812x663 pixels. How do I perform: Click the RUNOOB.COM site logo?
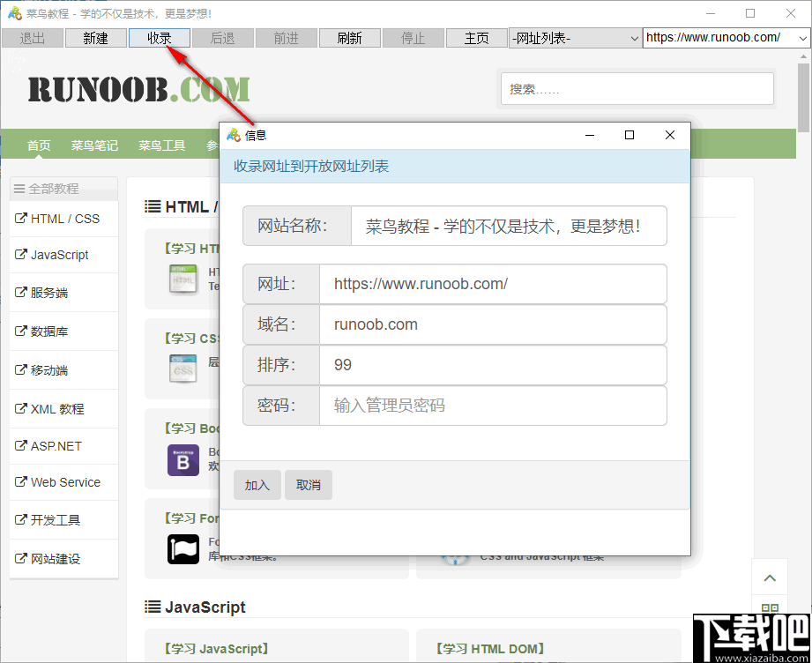pos(138,89)
